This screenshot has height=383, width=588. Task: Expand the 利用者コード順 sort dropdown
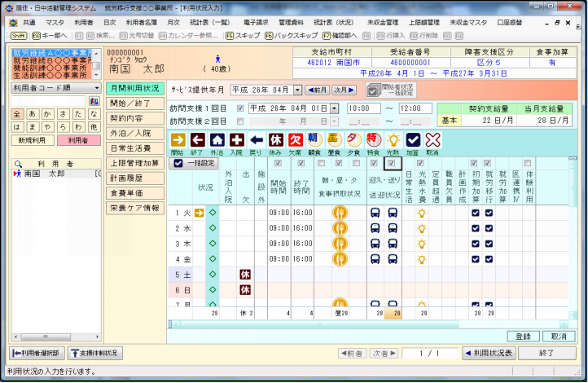coord(96,88)
